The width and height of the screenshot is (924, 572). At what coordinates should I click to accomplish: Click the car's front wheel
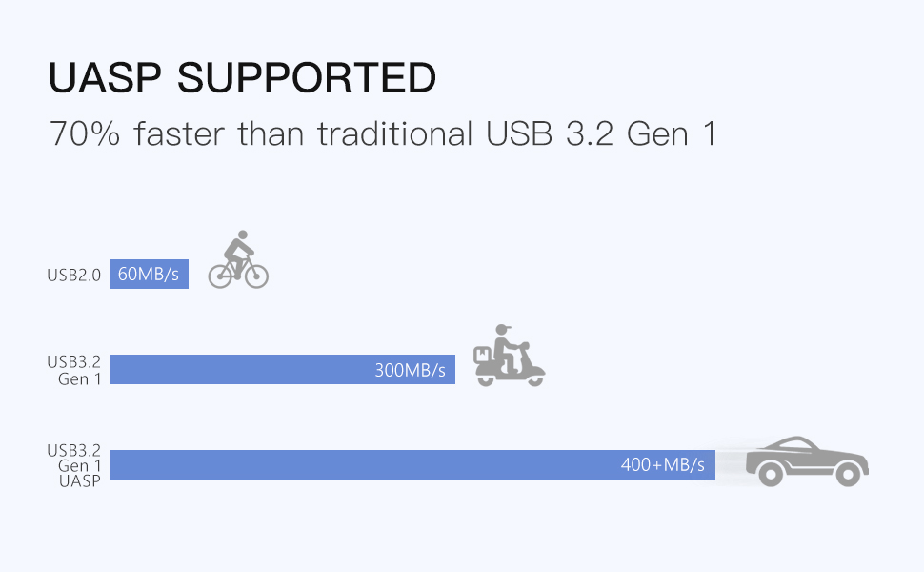(848, 474)
